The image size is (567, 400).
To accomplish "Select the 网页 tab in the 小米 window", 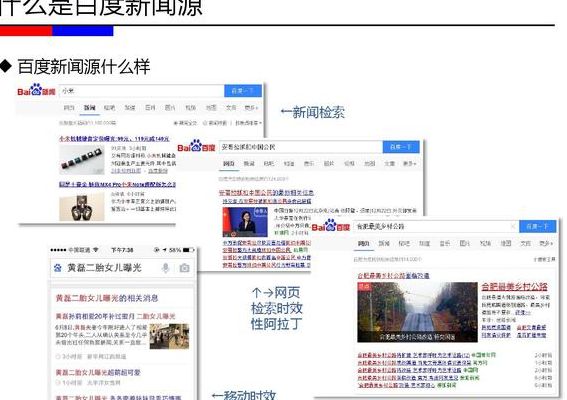I will click(x=69, y=108).
